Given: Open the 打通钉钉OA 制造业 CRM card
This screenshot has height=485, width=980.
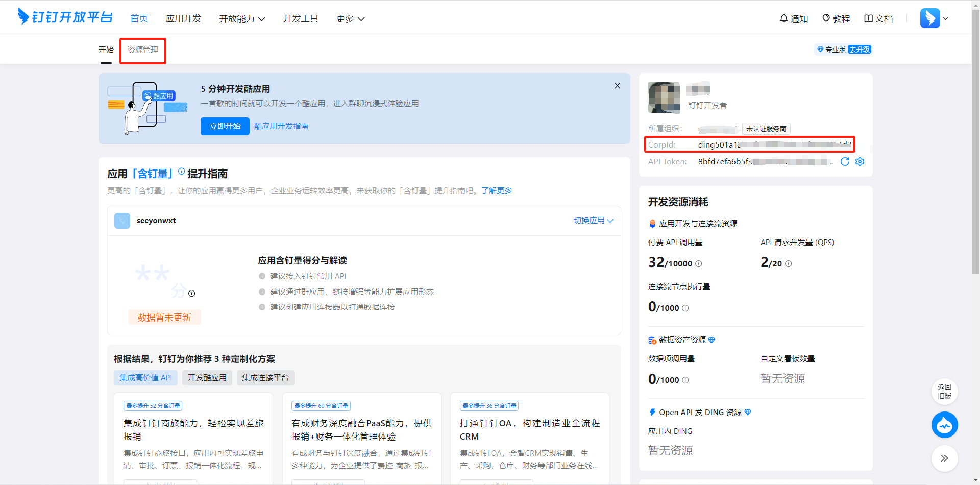Looking at the screenshot, I should point(530,438).
